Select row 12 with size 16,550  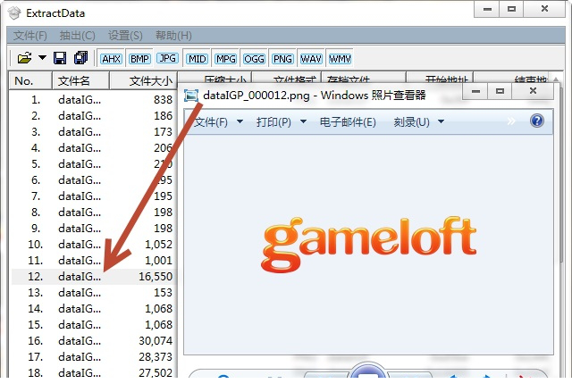pos(93,277)
